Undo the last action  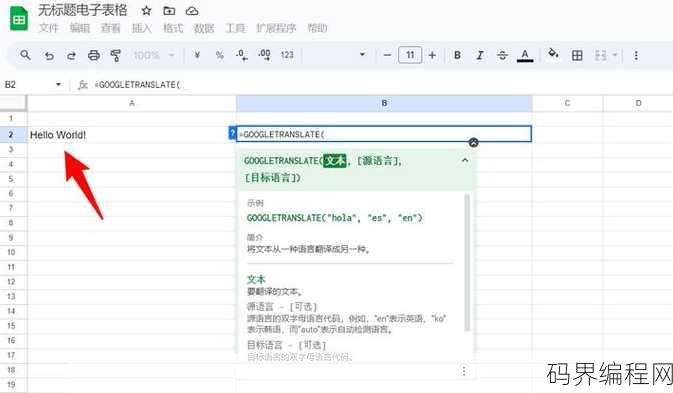(49, 55)
